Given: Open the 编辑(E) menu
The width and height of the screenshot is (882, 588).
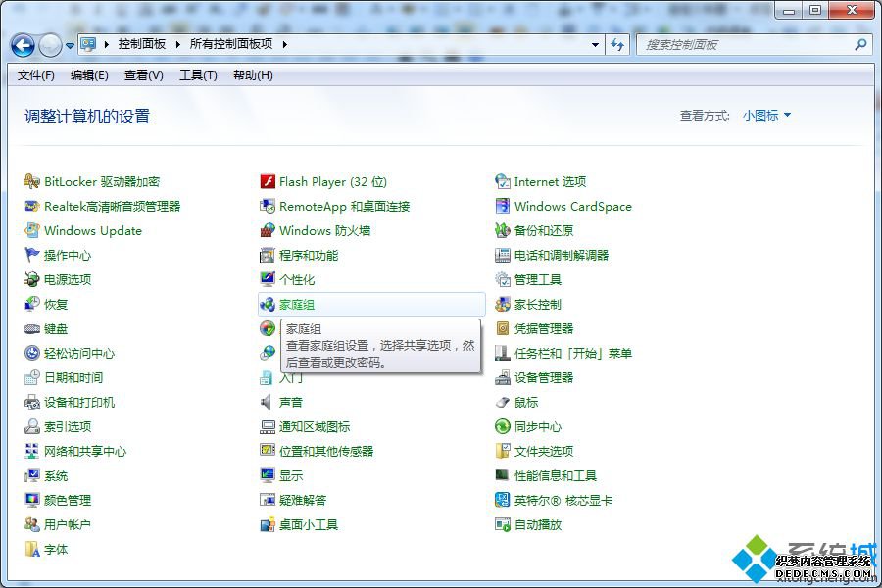Looking at the screenshot, I should (89, 75).
